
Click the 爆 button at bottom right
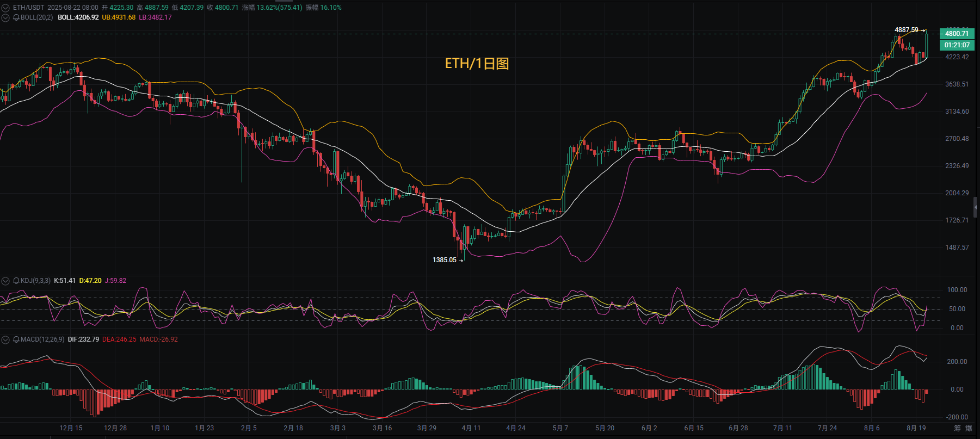click(969, 428)
